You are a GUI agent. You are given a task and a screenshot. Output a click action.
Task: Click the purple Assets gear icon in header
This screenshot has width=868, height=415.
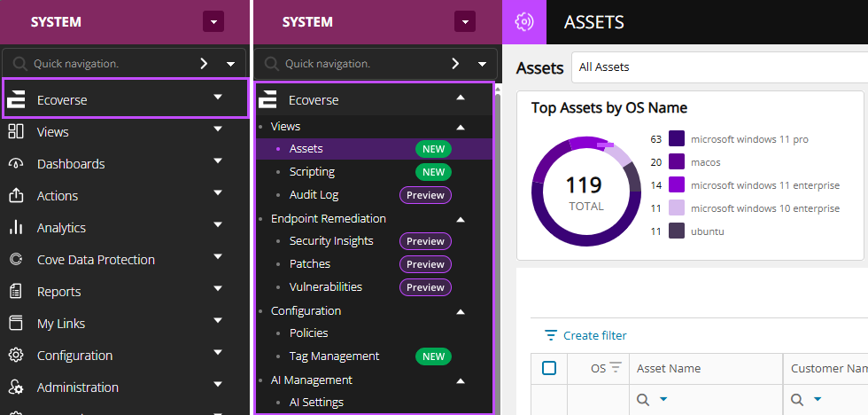524,22
